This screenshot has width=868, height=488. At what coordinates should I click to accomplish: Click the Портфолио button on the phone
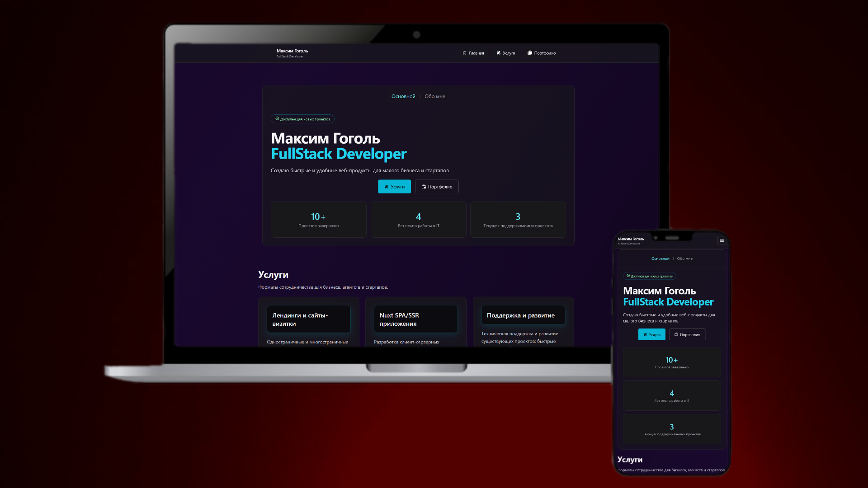(x=687, y=334)
